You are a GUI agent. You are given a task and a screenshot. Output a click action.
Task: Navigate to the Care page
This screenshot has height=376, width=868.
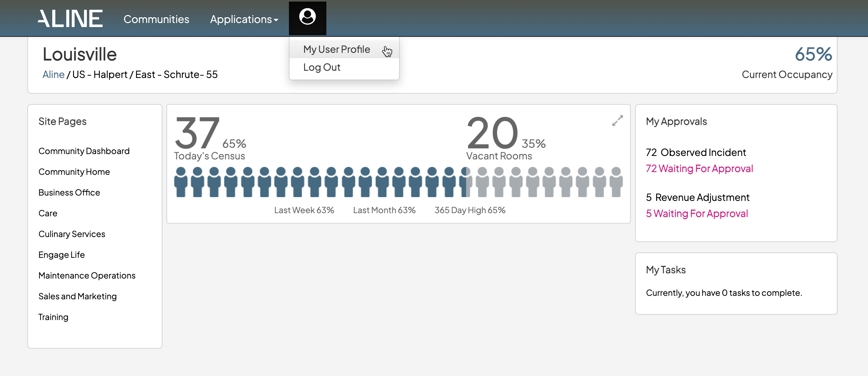[x=48, y=213]
